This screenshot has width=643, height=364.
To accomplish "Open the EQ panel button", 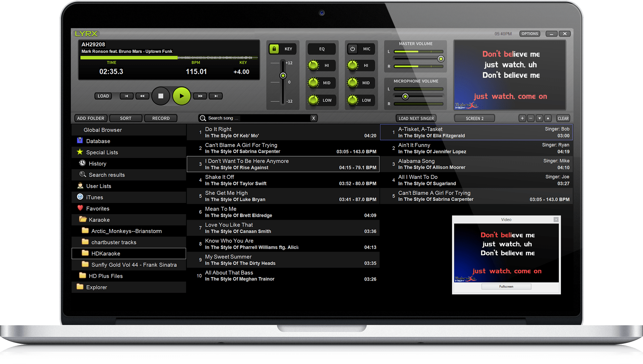I will pos(322,49).
